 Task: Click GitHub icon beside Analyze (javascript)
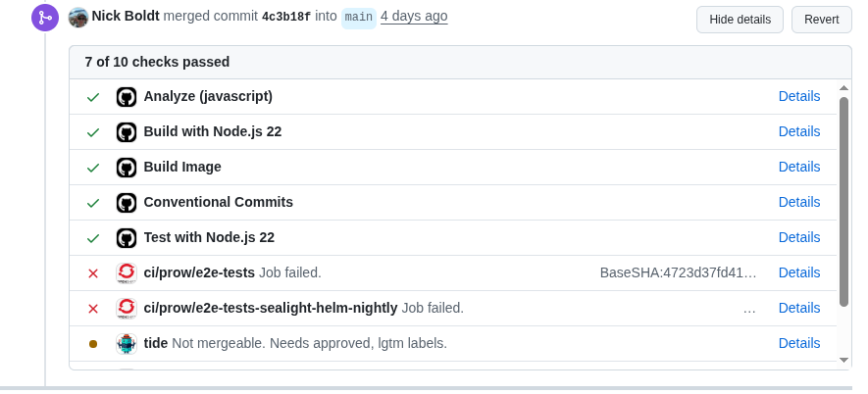point(126,97)
